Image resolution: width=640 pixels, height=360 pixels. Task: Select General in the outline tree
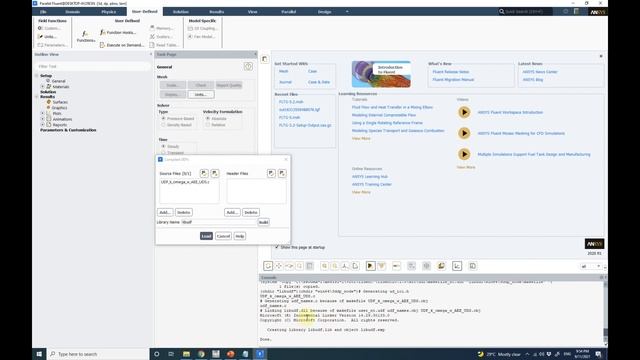point(58,81)
